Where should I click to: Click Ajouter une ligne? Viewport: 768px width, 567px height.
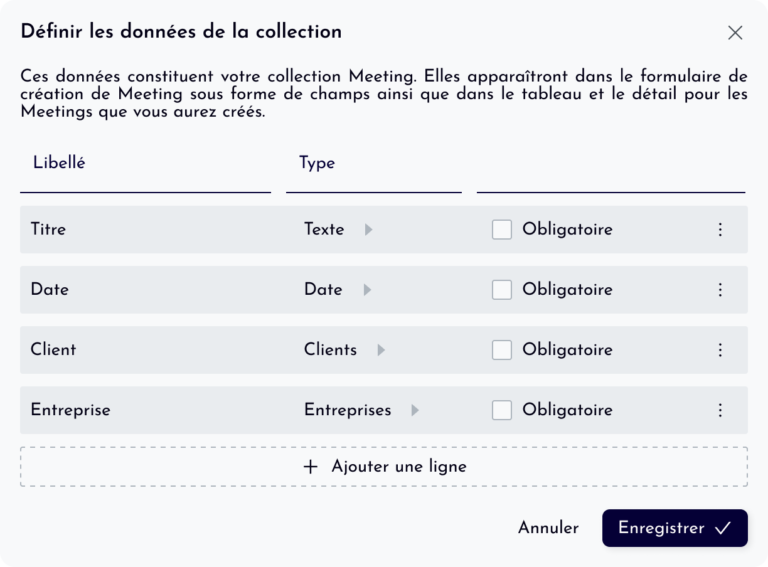pyautogui.click(x=384, y=467)
